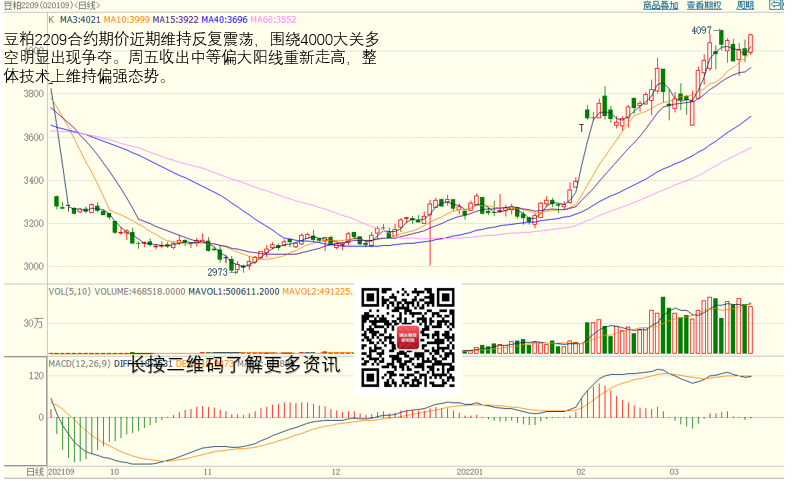The image size is (797, 481).
Task: Click the red logo inside the QR code
Action: click(x=408, y=338)
